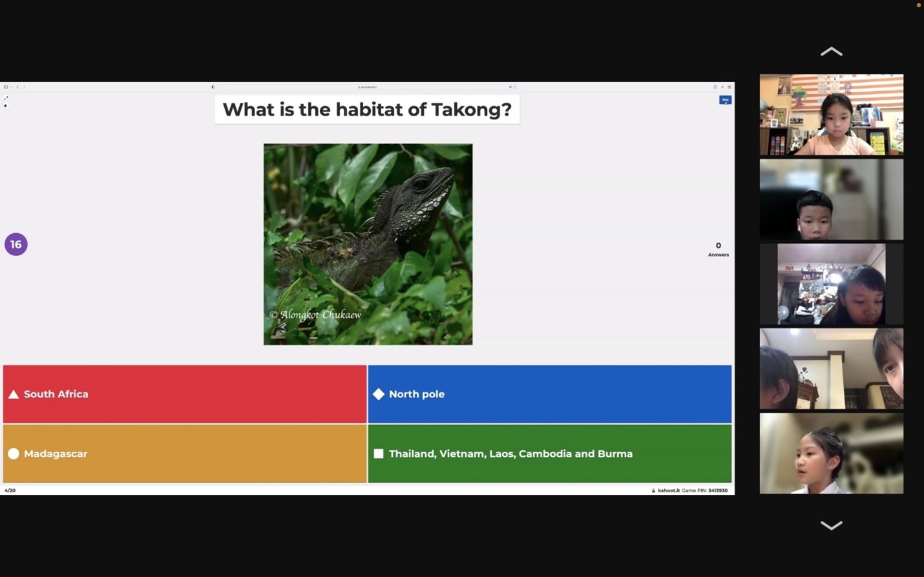Toggle Kahoot fullscreen mode icon
Viewport: 924px width, 577px height.
tap(6, 98)
